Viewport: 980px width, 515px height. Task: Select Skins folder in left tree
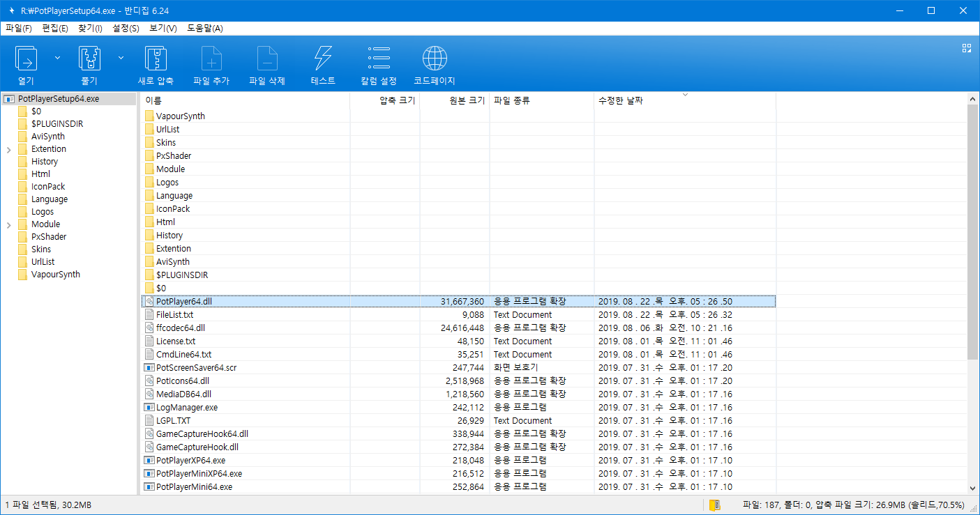(41, 249)
